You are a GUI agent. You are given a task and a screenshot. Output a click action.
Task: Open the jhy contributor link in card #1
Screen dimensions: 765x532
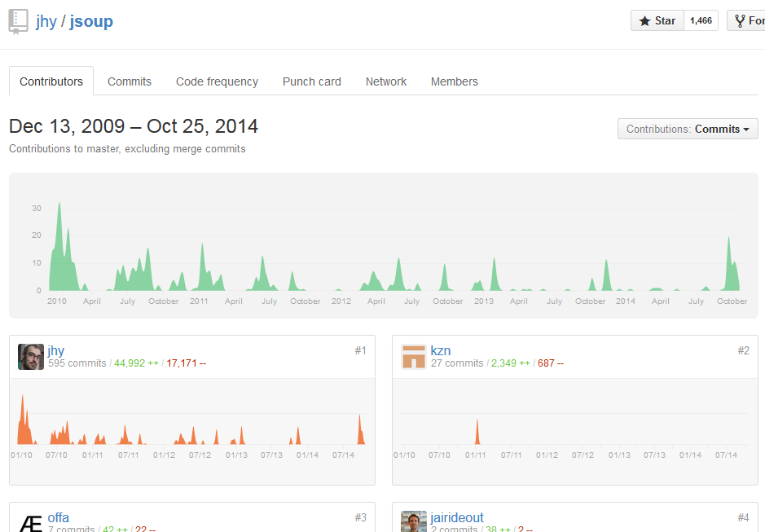[56, 350]
